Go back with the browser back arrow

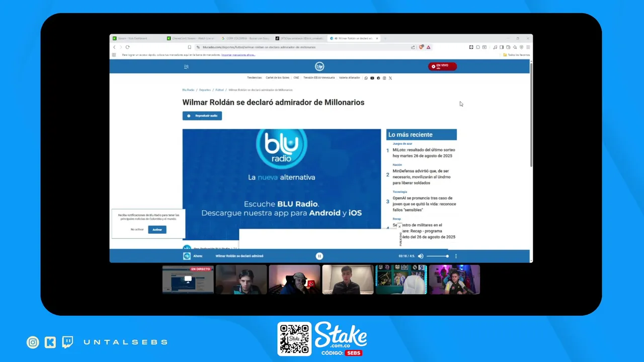tap(114, 47)
